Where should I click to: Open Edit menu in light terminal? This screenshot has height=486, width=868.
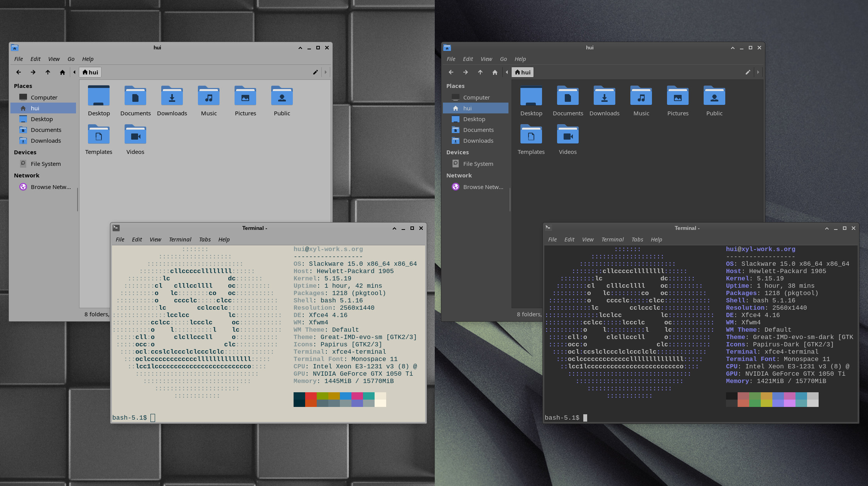(137, 240)
